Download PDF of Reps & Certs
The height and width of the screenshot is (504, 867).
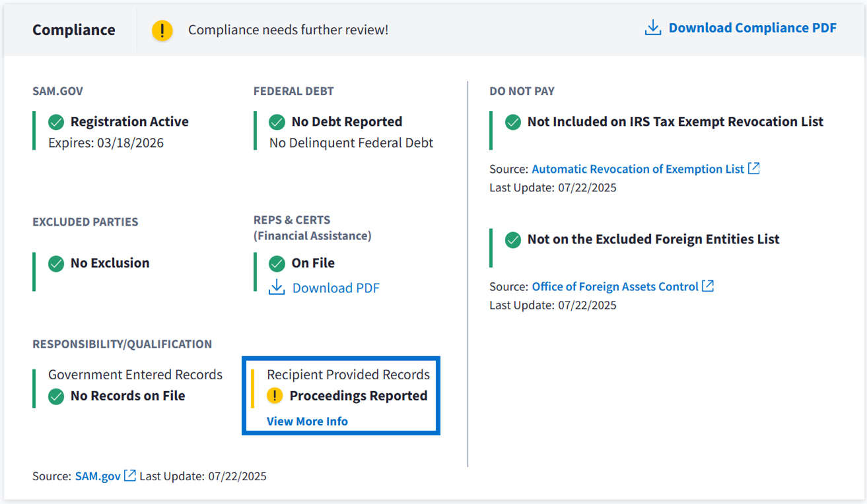tap(335, 288)
